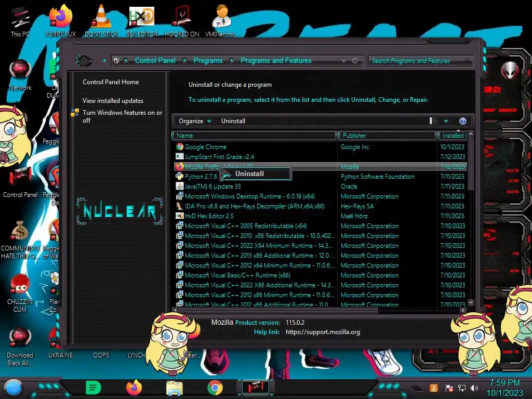Screen dimensions: 532x399
Task: Select Google Chrome in the program list
Action: tap(206, 147)
